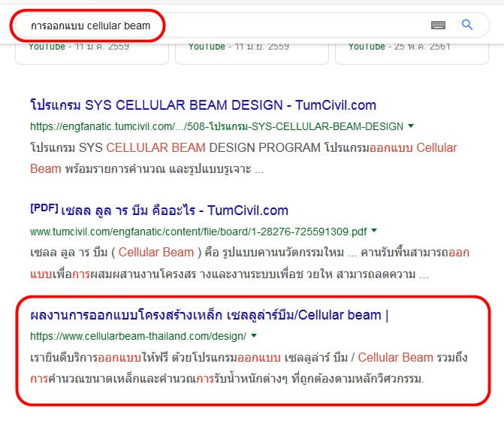Click the www.tumcivil.com pdf green URL
Viewport: 504px width, 424px height.
(198, 232)
